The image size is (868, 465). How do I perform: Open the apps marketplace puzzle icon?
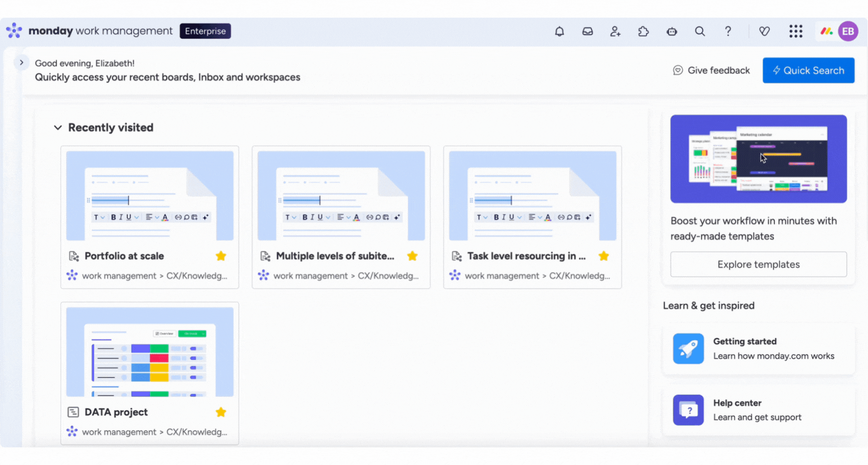(x=643, y=32)
